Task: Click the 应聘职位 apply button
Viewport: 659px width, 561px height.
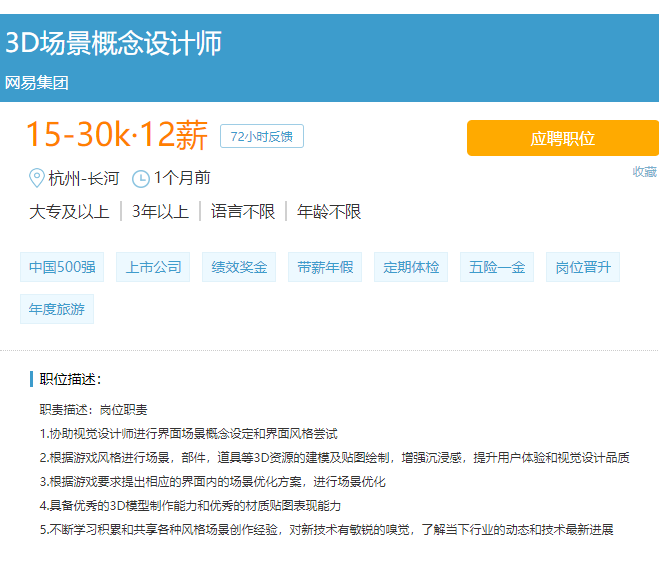Action: (x=563, y=138)
